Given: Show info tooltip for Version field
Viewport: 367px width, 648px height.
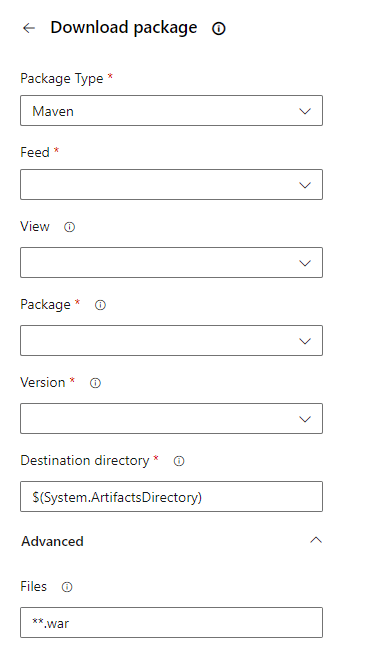Looking at the screenshot, I should (x=95, y=383).
